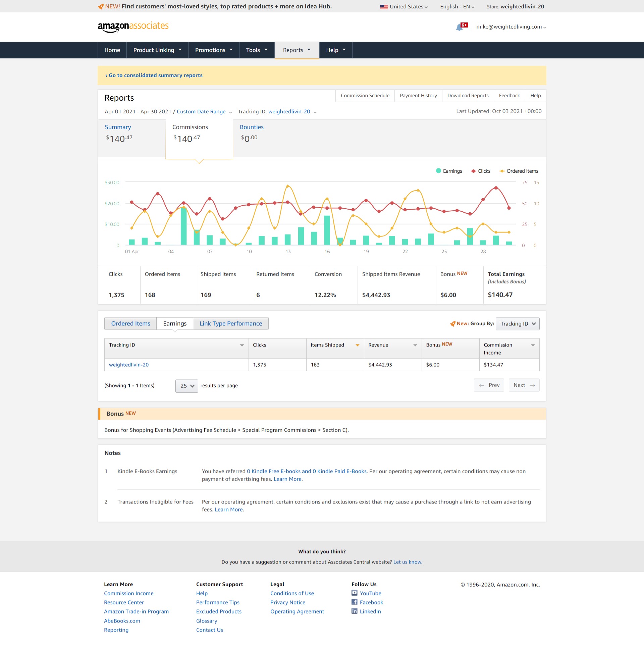Select the Link Type Performance tab

(x=231, y=324)
